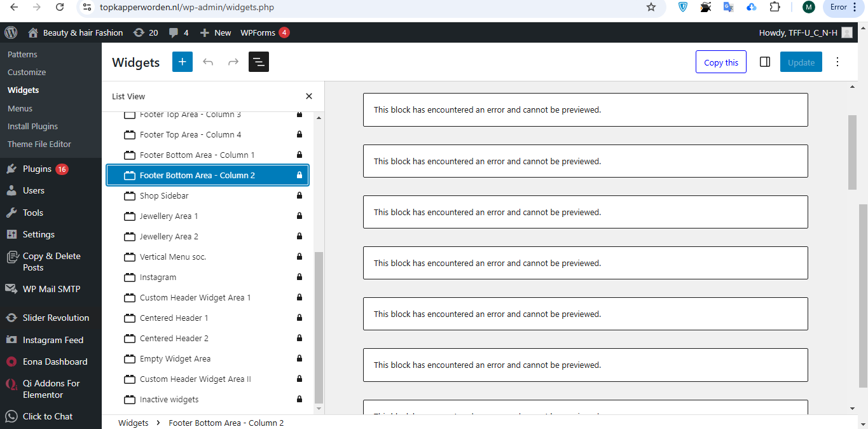Open the Beauty & hair Fashion site link
Screen dimensions: 868x429
point(75,32)
